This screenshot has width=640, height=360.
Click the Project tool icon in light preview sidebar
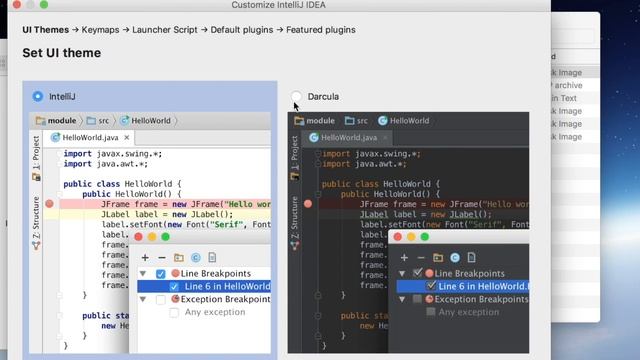point(36,177)
